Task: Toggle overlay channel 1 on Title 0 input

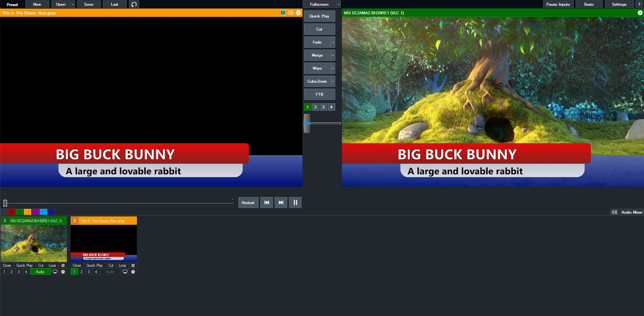Action: 74,272
